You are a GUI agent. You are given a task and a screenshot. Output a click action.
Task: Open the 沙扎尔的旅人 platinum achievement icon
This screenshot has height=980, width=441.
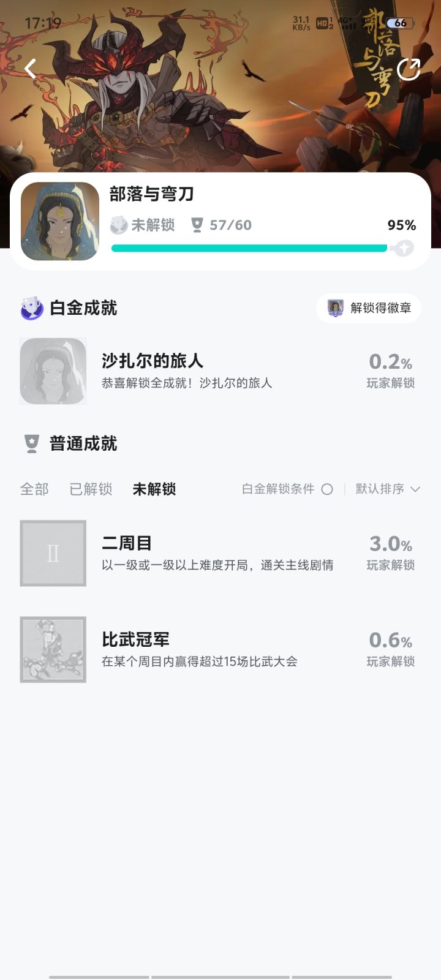53,371
